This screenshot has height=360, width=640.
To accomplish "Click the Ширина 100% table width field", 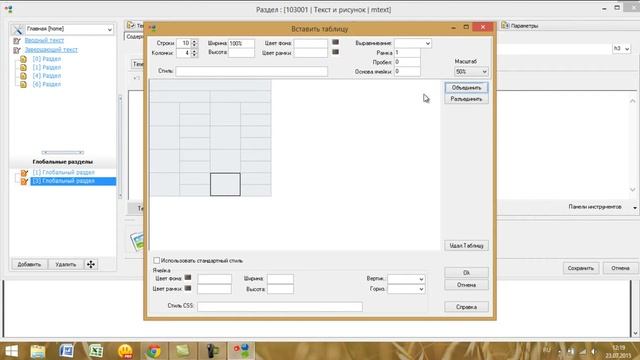I will (x=241, y=43).
